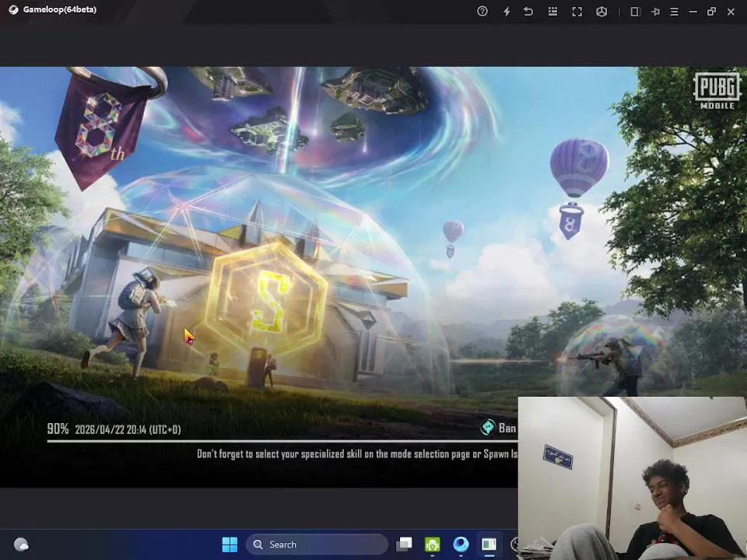
Task: Restore down the Gameloop window
Action: click(712, 12)
